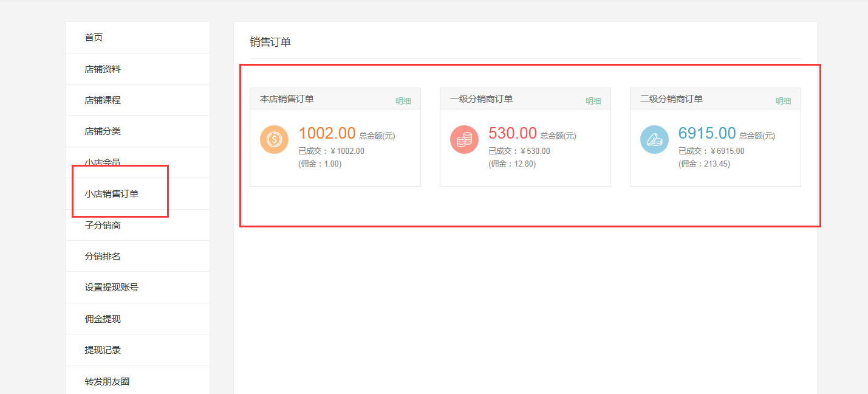Screen dimensions: 868x394
Task: Click the (佣金：12.80) text
Action: [512, 164]
